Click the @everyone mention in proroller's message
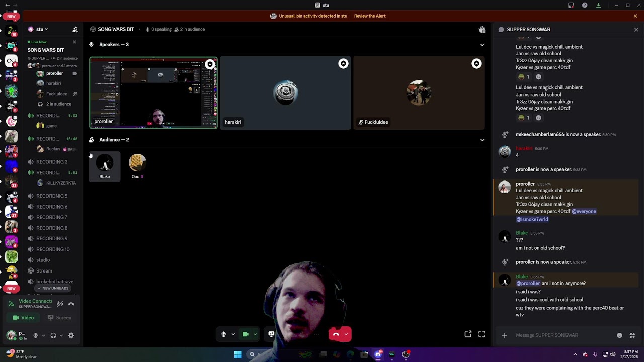Viewport: 644px width, 362px height. pyautogui.click(x=584, y=211)
